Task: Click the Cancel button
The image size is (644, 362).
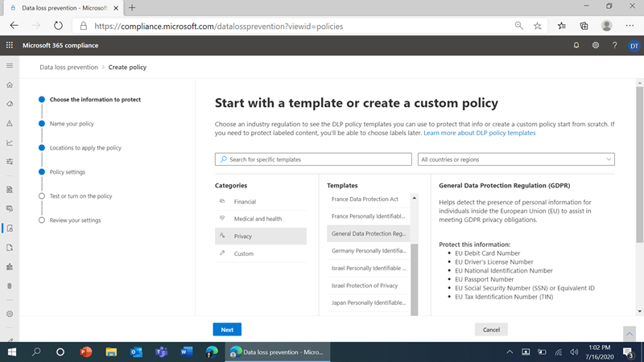Action: [x=491, y=330]
